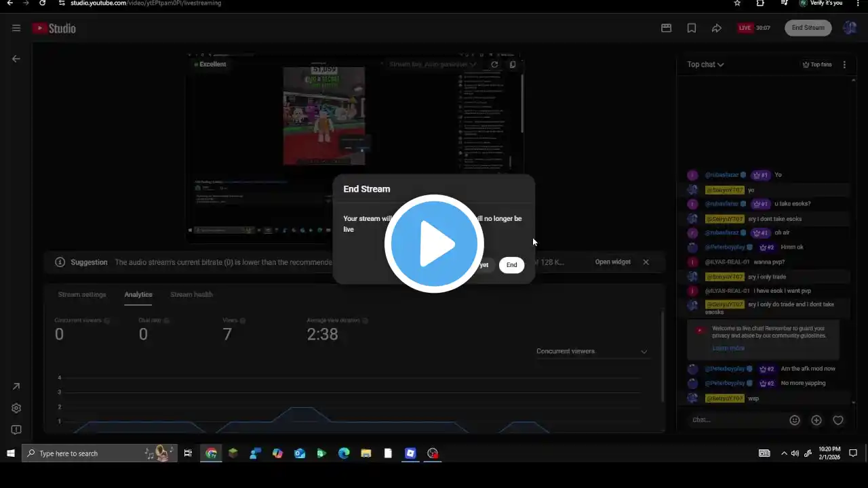Image resolution: width=868 pixels, height=488 pixels.
Task: Click the chat message "No more yapping"
Action: 804,383
